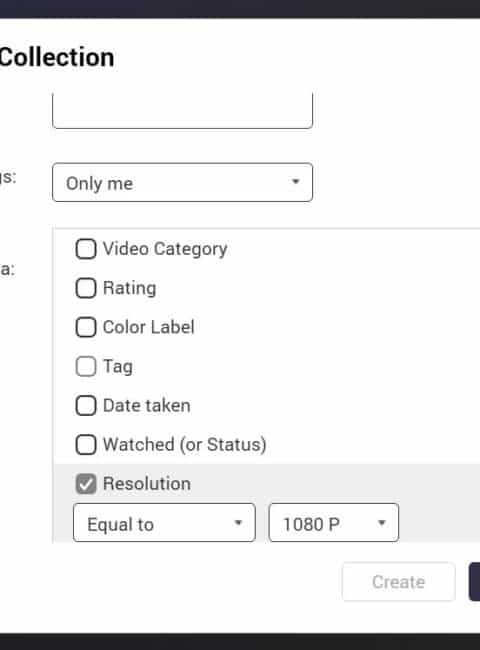Click the 'Color Label' label text
Screen dimensions: 480x650
pyautogui.click(x=148, y=327)
